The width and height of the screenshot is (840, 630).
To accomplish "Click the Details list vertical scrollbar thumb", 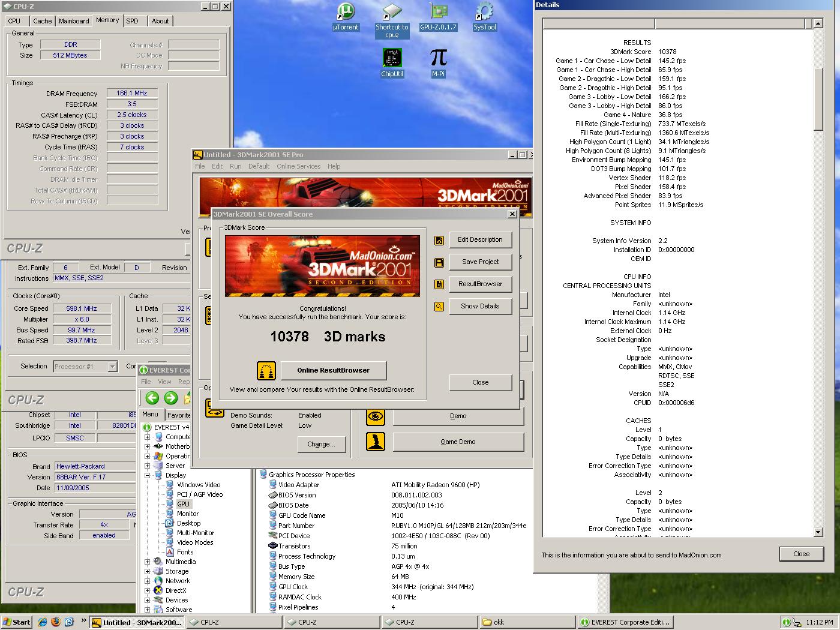I will click(818, 99).
